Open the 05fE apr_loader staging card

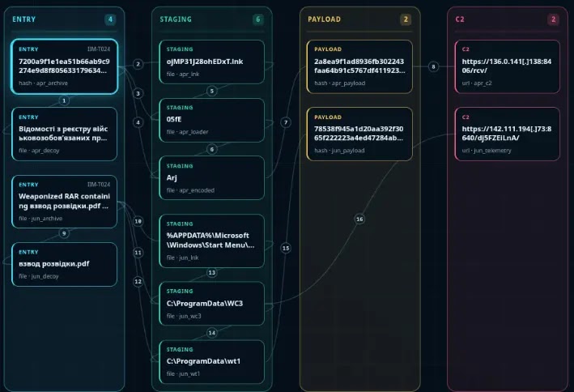(x=212, y=120)
